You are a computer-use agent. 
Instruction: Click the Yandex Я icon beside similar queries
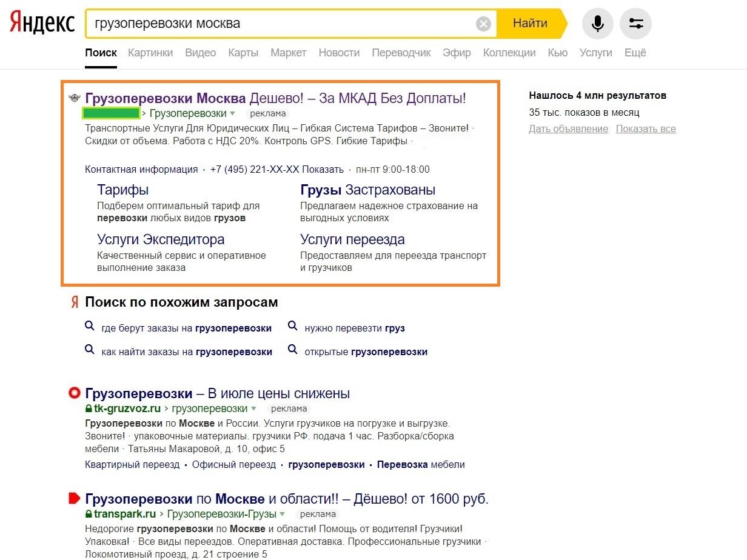click(75, 302)
